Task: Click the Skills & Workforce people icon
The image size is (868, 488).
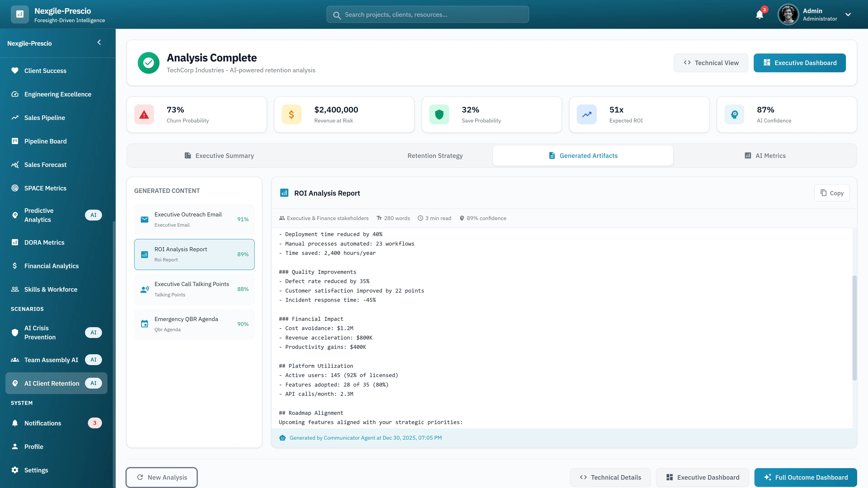Action: point(15,289)
